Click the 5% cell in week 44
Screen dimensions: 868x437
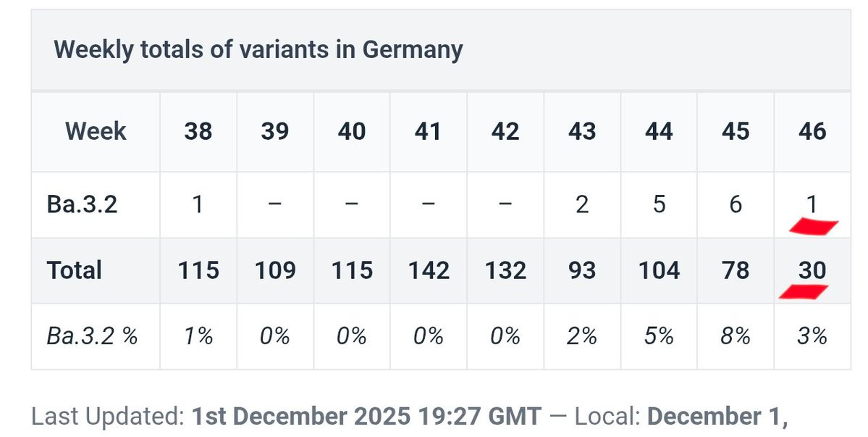click(658, 336)
